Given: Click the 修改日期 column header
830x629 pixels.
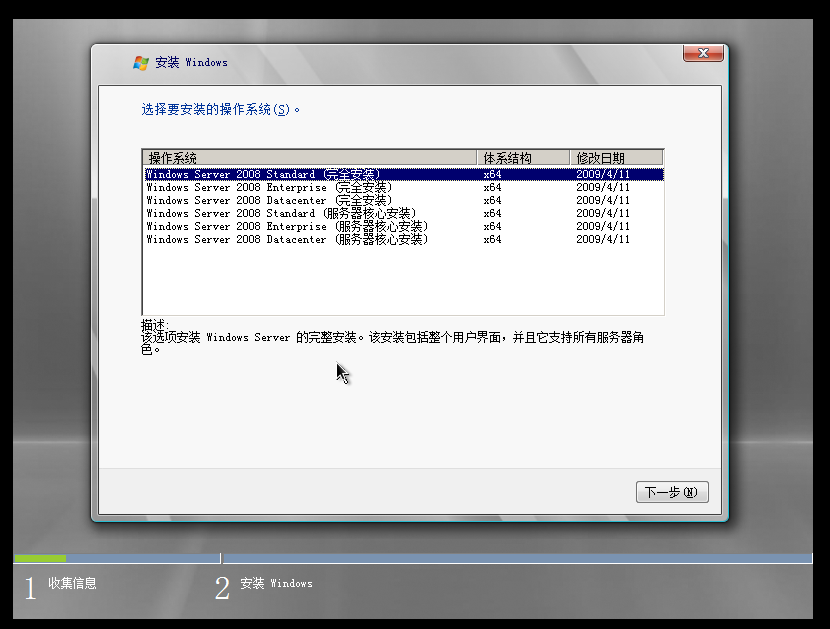Looking at the screenshot, I should pos(616,158).
